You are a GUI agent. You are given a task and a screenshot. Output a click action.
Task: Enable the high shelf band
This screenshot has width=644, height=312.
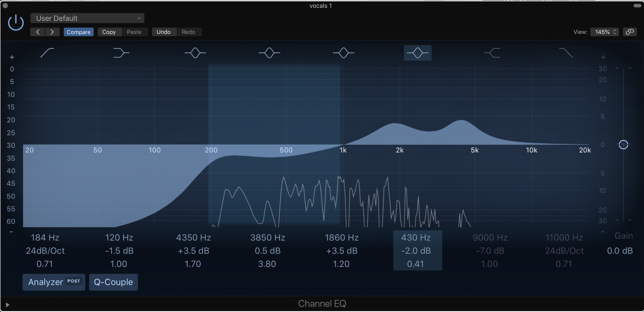[492, 53]
